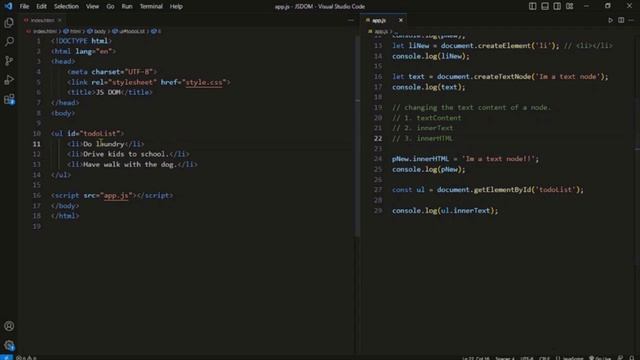Open the Terminal menu
This screenshot has height=360, width=640.
151,6
